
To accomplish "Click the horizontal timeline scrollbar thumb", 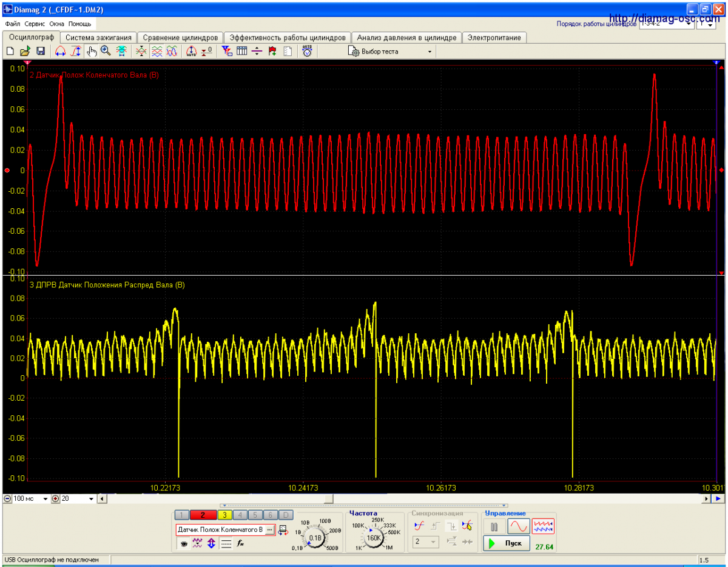I will [328, 498].
